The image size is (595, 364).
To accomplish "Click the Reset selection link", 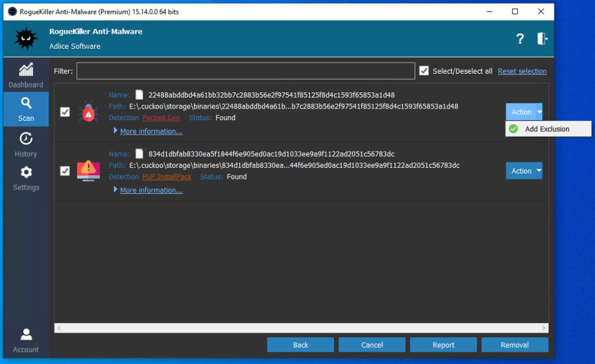I will point(522,71).
